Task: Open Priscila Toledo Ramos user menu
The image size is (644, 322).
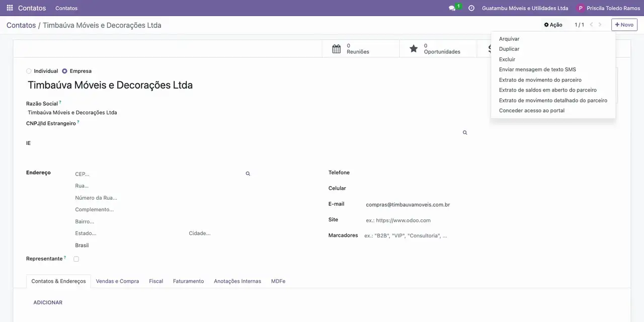Action: (608, 8)
